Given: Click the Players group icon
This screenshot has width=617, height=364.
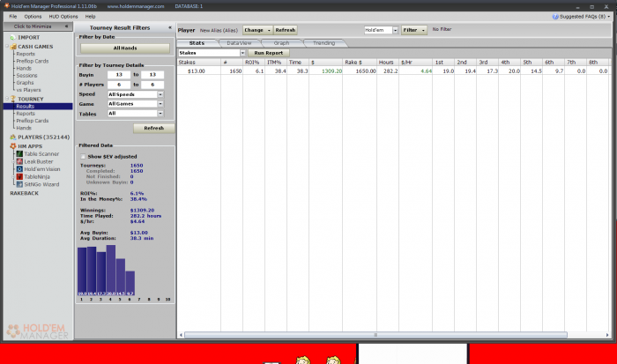Looking at the screenshot, I should point(13,137).
